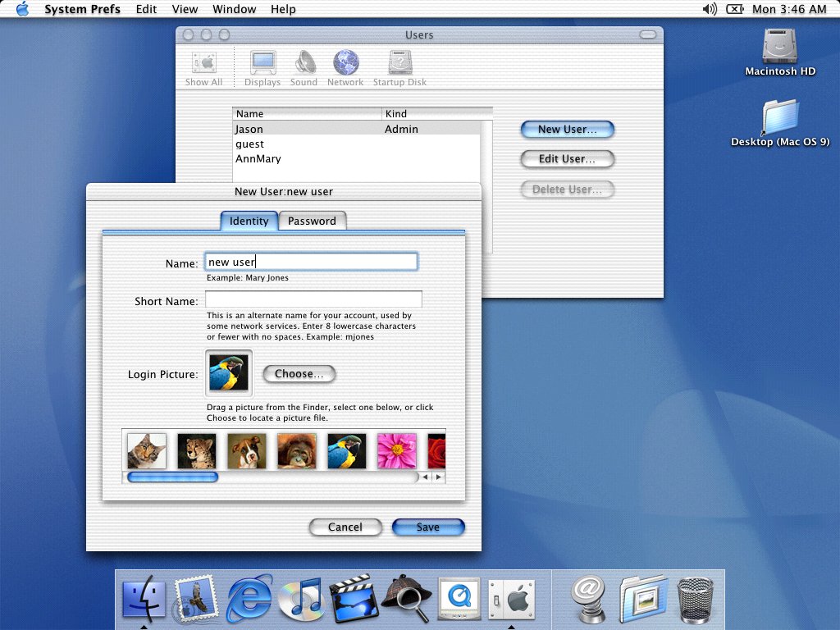Image resolution: width=840 pixels, height=630 pixels.
Task: Switch to the Password tab
Action: point(313,221)
